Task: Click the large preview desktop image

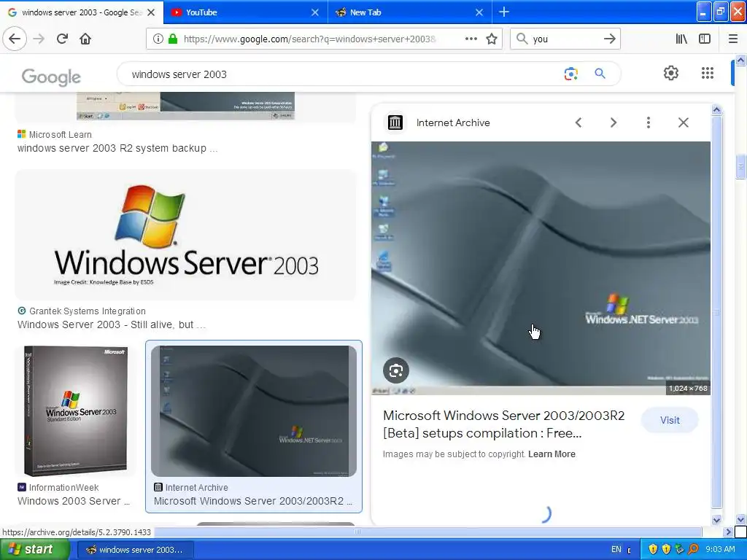Action: click(x=541, y=268)
